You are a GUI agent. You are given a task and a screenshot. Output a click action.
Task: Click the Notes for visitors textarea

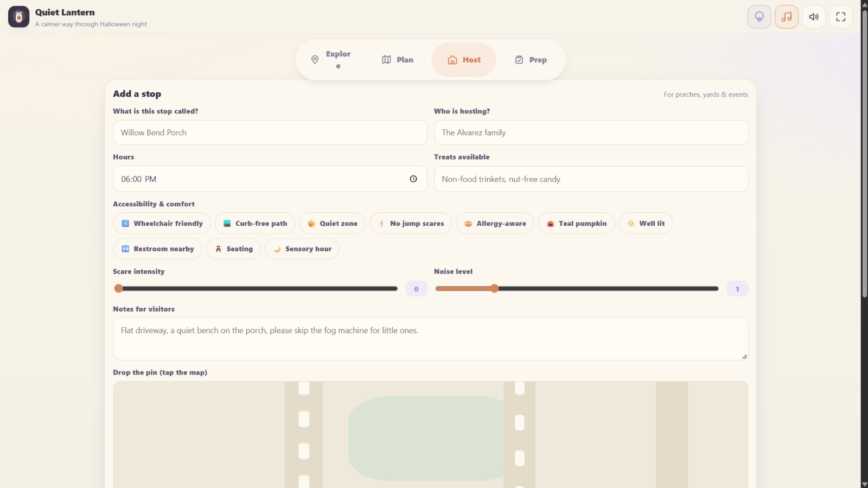[x=431, y=339]
